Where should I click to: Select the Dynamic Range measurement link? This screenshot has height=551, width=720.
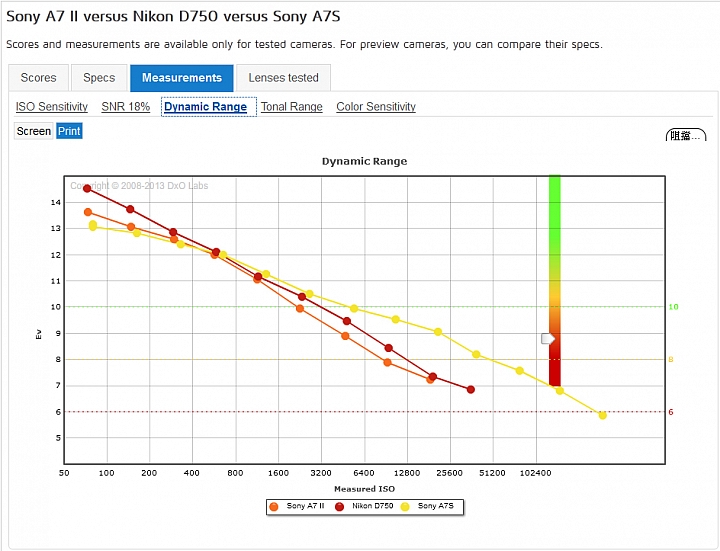tap(205, 107)
